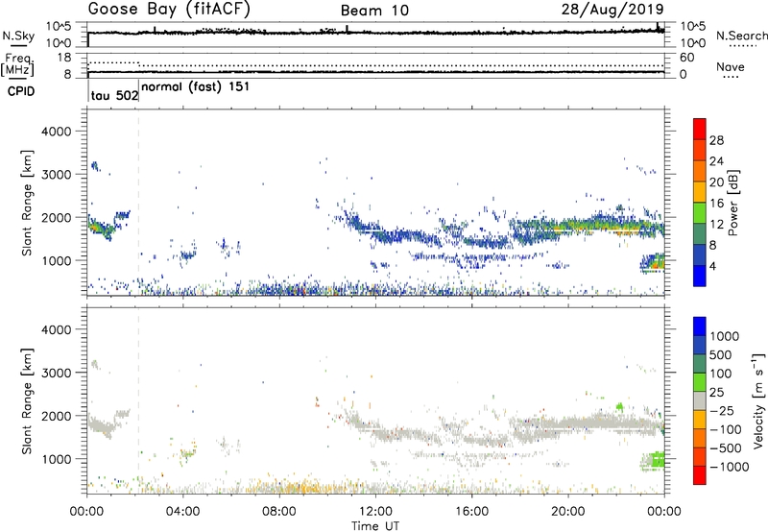Viewport: 768px width, 532px height.
Task: Click the "20" power color bar value
Action: (716, 182)
